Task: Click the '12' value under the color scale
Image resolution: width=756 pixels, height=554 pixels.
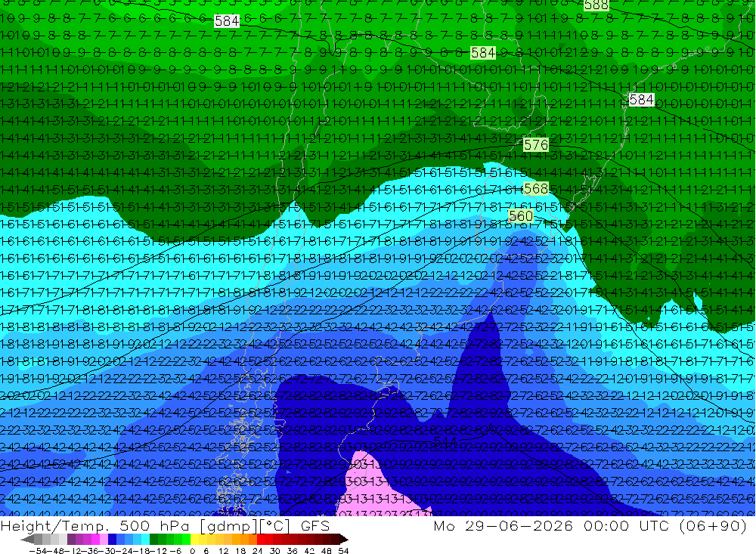Action: (224, 551)
